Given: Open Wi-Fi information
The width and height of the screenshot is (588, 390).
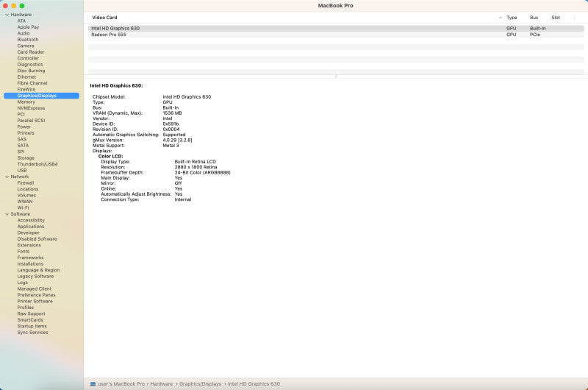Looking at the screenshot, I should click(x=23, y=208).
